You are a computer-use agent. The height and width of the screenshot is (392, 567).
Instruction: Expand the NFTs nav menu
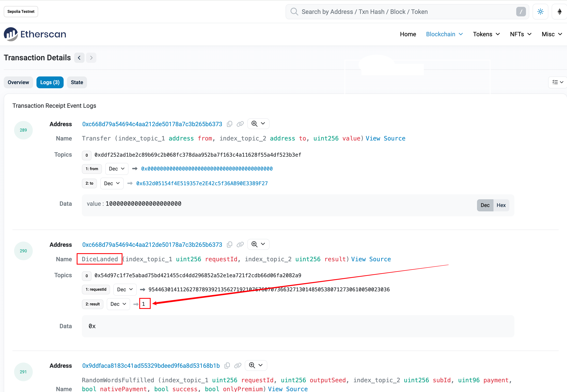pyautogui.click(x=521, y=34)
